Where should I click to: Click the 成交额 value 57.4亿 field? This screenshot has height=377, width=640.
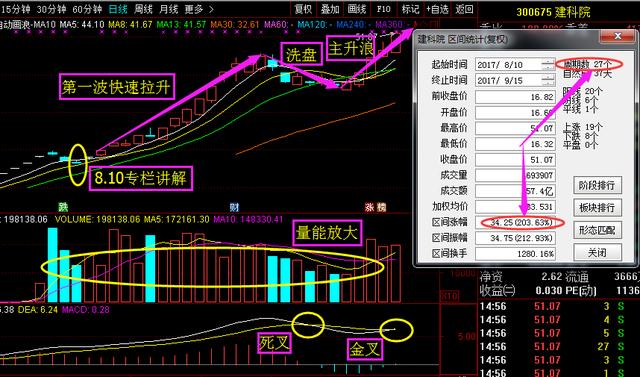coord(515,191)
